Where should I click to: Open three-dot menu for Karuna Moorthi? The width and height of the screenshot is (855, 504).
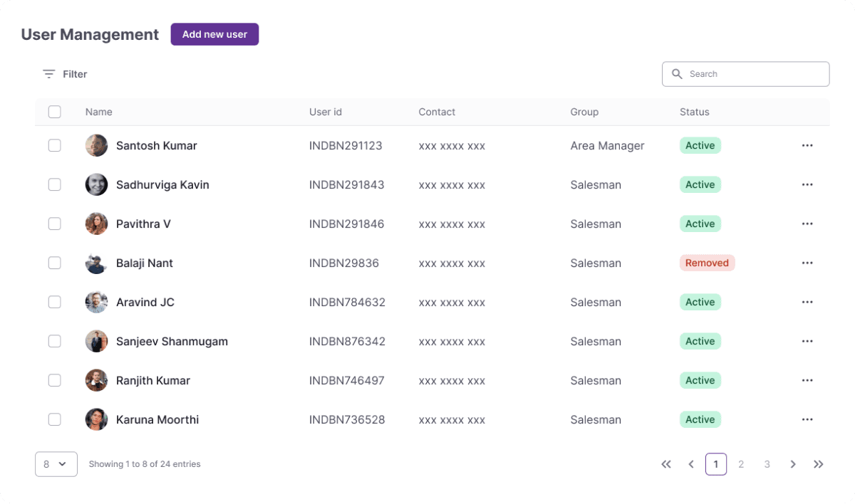coord(807,419)
